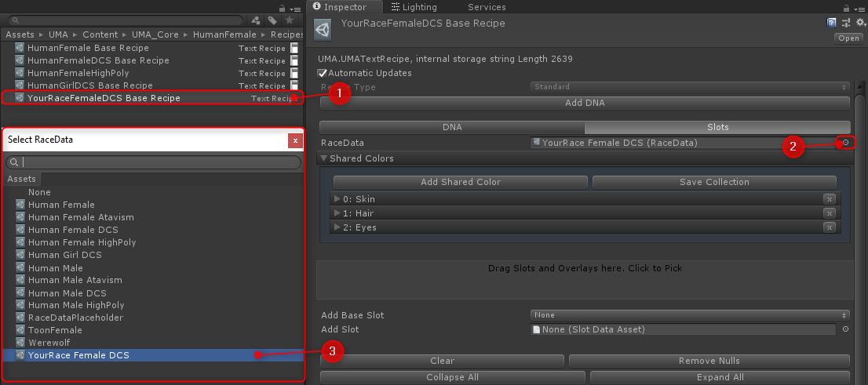The width and height of the screenshot is (868, 385).
Task: Click the RaceData object picker circle
Action: click(845, 143)
